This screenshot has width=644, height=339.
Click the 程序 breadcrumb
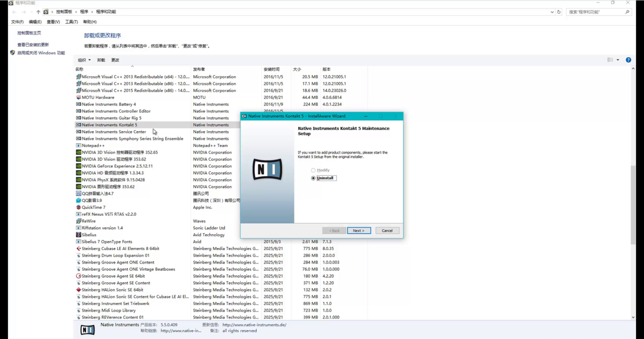pyautogui.click(x=84, y=12)
